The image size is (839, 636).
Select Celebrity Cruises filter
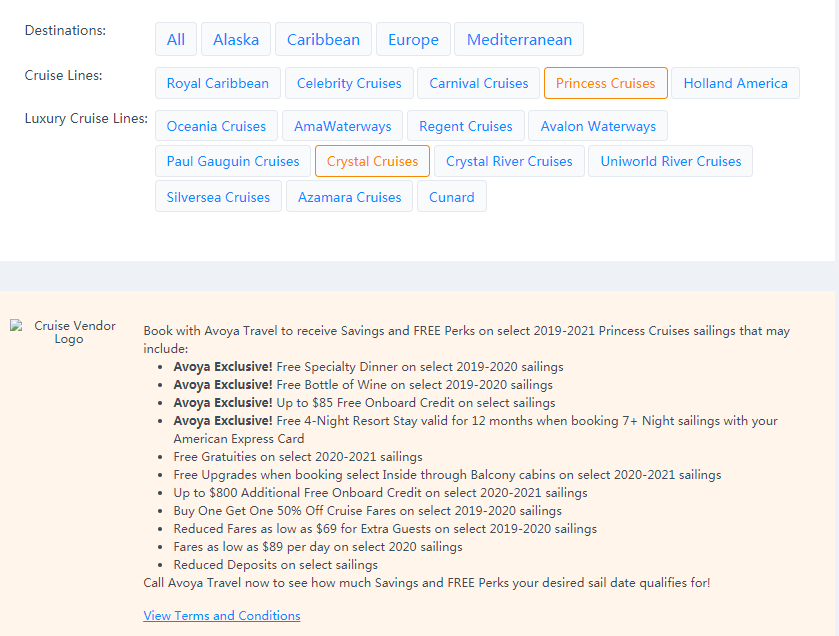coord(349,83)
